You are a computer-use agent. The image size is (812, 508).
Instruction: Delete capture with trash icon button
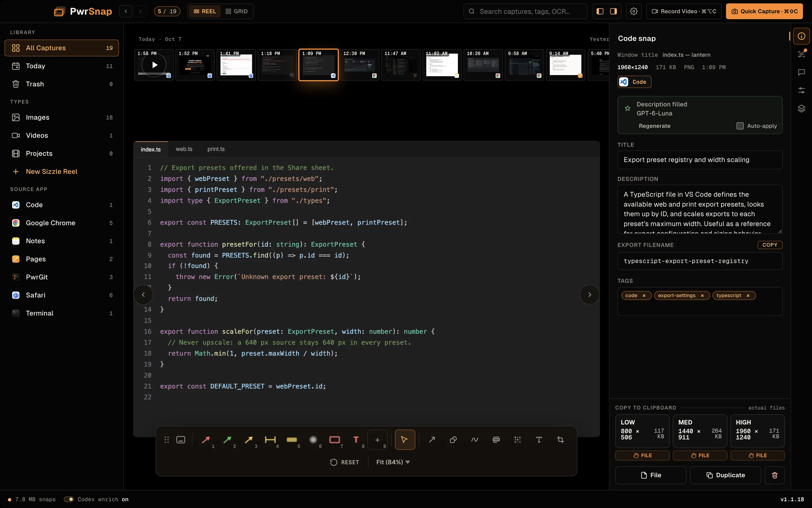(x=775, y=475)
